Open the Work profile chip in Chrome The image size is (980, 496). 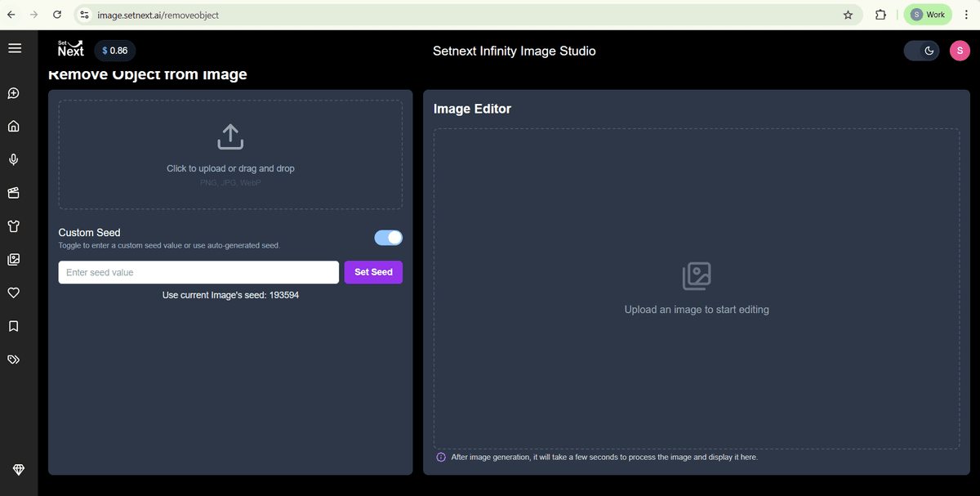[928, 15]
